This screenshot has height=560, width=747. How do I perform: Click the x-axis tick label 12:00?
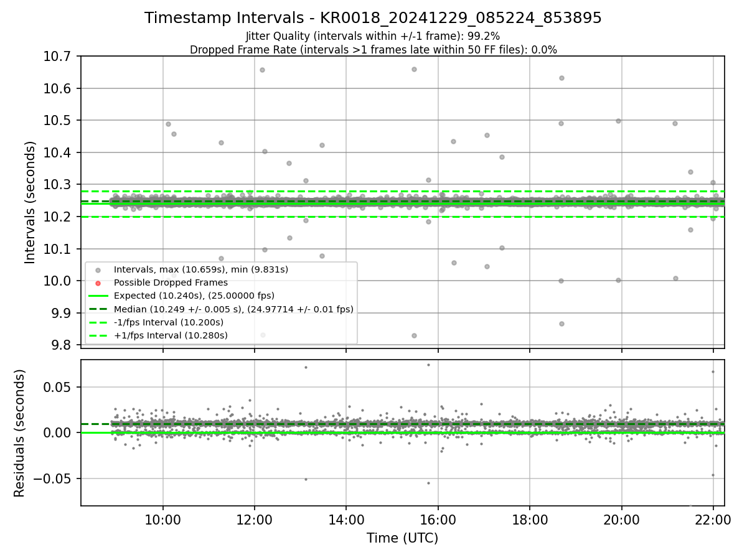pos(255,519)
